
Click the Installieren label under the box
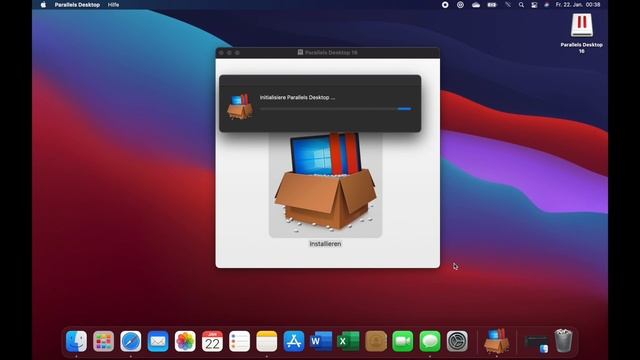tap(325, 244)
